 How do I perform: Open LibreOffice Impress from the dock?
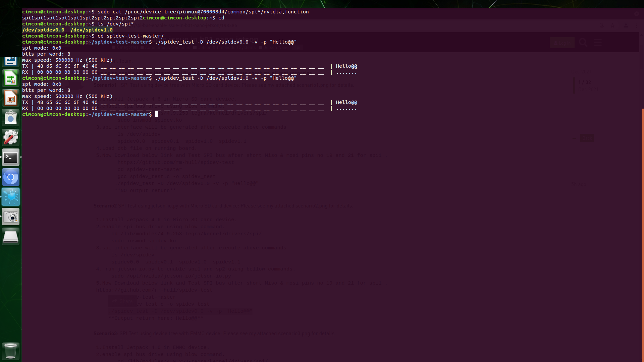pos(11,98)
